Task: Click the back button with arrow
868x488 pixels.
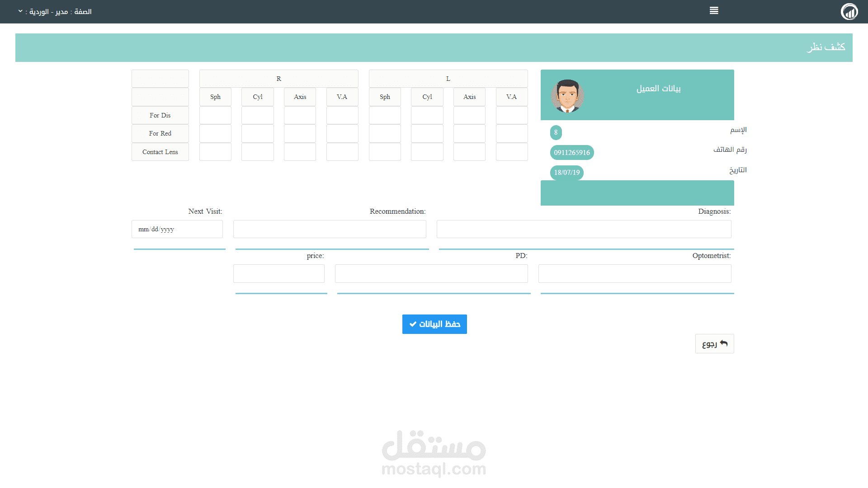Action: click(x=714, y=344)
